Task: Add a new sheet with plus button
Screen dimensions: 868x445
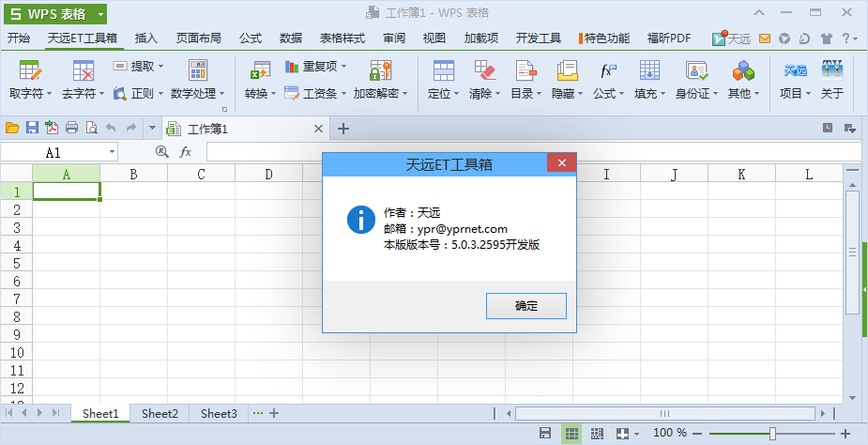Action: pos(273,413)
